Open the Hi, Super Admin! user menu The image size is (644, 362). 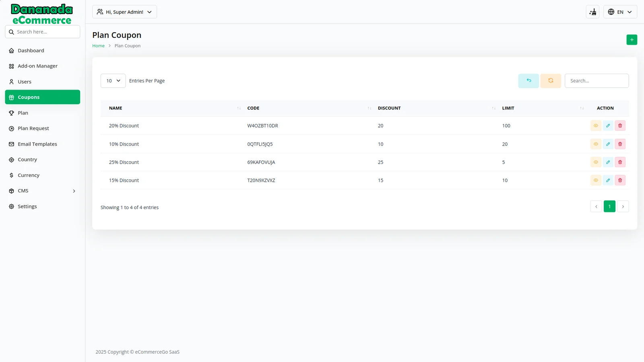(x=124, y=12)
